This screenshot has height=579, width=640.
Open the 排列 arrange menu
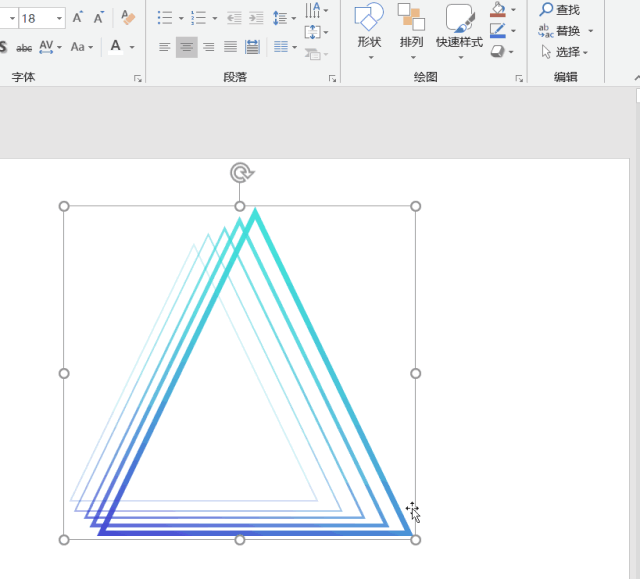(411, 31)
